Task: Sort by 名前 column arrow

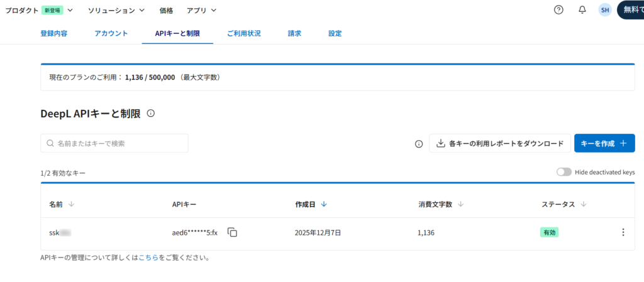Action: (71, 204)
